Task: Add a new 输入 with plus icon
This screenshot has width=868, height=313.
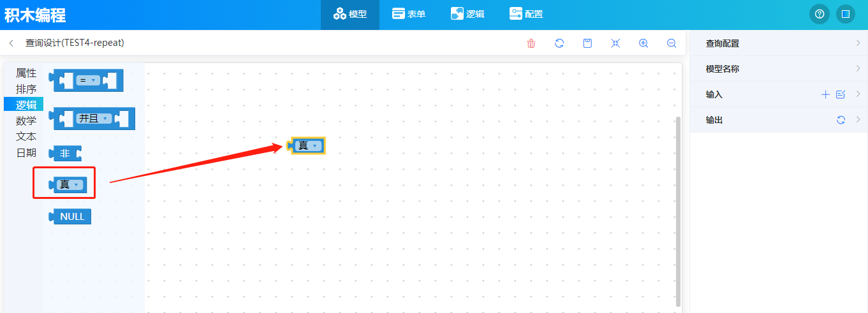Action: pos(825,94)
